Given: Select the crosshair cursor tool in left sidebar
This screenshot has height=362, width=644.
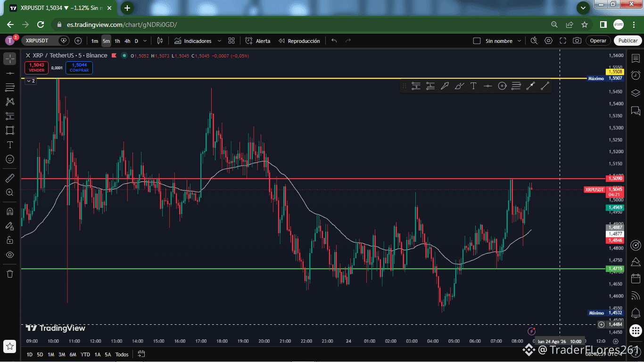Looking at the screenshot, I should (10, 59).
